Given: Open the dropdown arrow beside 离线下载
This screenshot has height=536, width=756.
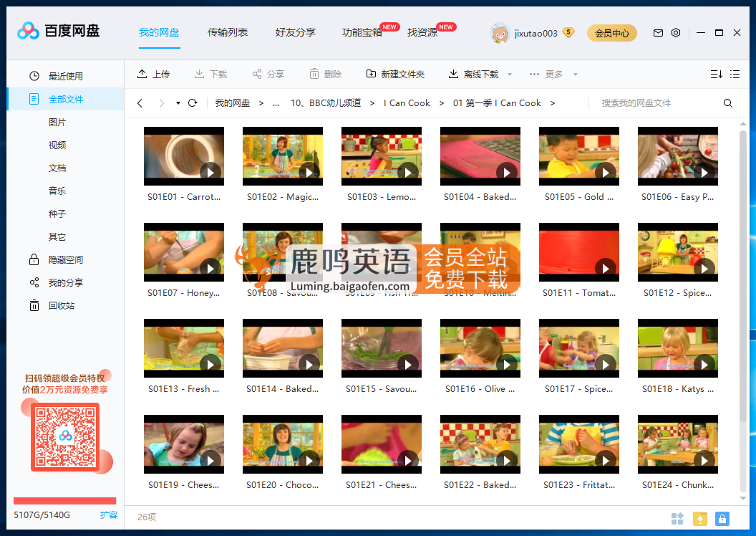Looking at the screenshot, I should pyautogui.click(x=509, y=74).
